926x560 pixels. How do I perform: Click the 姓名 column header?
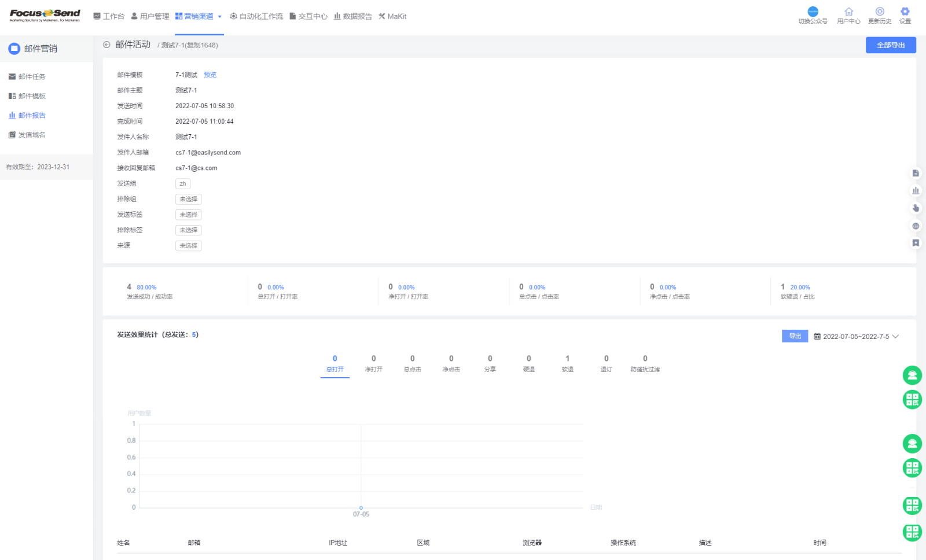(x=123, y=543)
